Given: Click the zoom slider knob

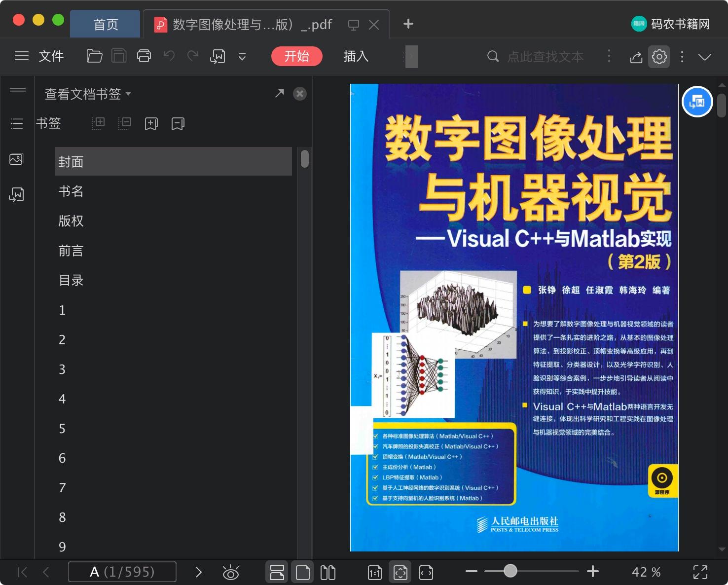Looking at the screenshot, I should pyautogui.click(x=510, y=571).
